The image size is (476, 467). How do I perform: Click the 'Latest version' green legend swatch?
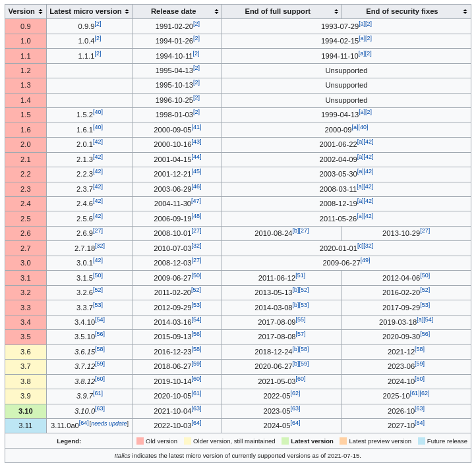[285, 441]
